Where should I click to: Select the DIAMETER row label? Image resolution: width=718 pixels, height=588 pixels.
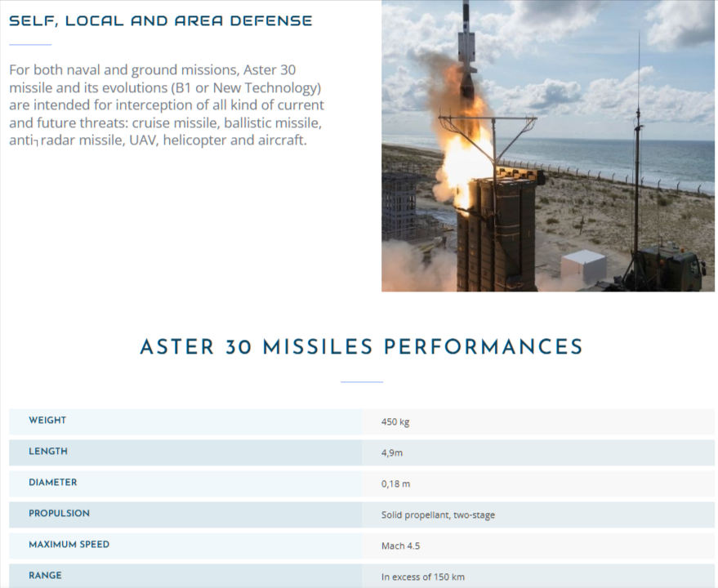click(52, 483)
